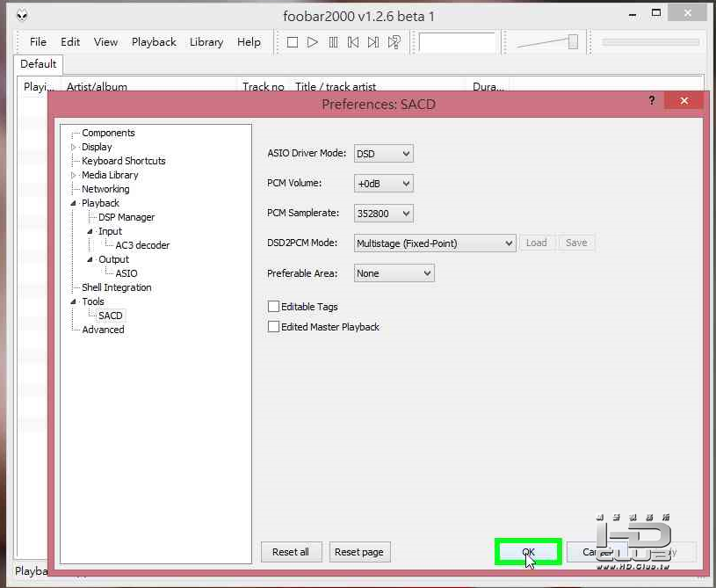Select the Media Library tree item label
716x588 pixels.
pyautogui.click(x=110, y=175)
